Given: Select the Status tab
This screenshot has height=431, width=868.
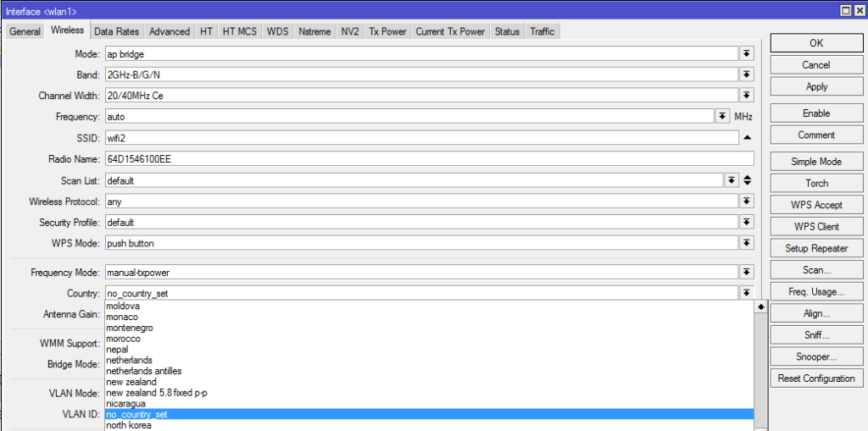Looking at the screenshot, I should (x=507, y=31).
